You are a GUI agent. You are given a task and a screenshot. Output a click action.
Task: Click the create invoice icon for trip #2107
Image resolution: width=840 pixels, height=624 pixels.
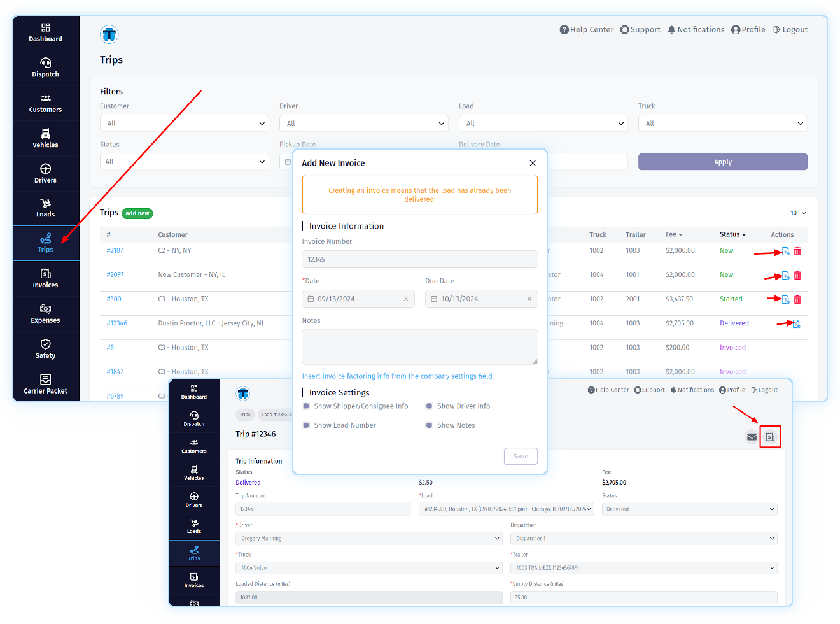[x=785, y=252]
